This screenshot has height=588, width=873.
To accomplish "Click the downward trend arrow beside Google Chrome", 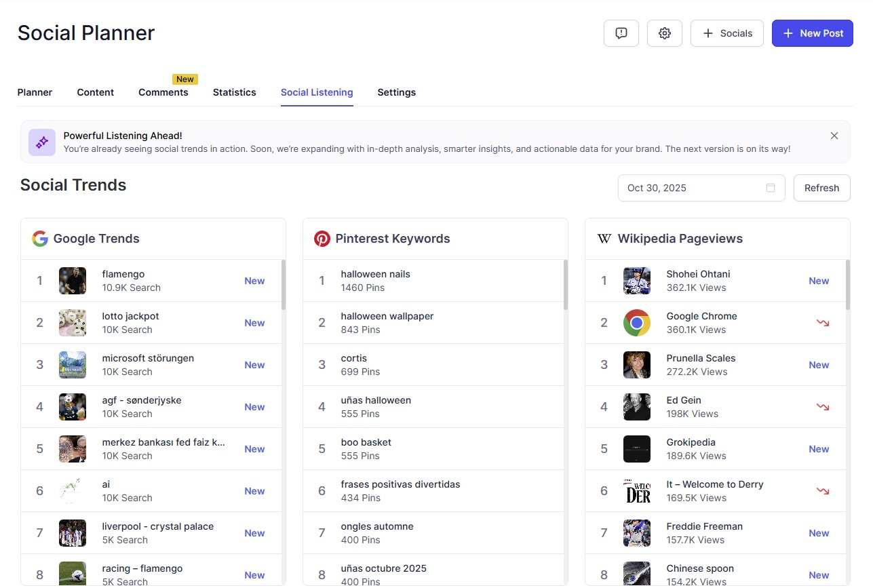I will click(822, 324).
